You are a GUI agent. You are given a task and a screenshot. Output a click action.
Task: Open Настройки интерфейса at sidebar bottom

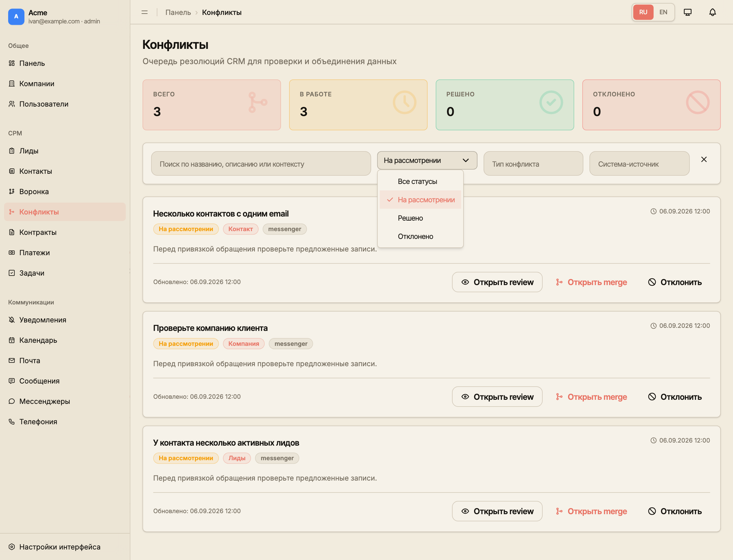click(x=65, y=547)
